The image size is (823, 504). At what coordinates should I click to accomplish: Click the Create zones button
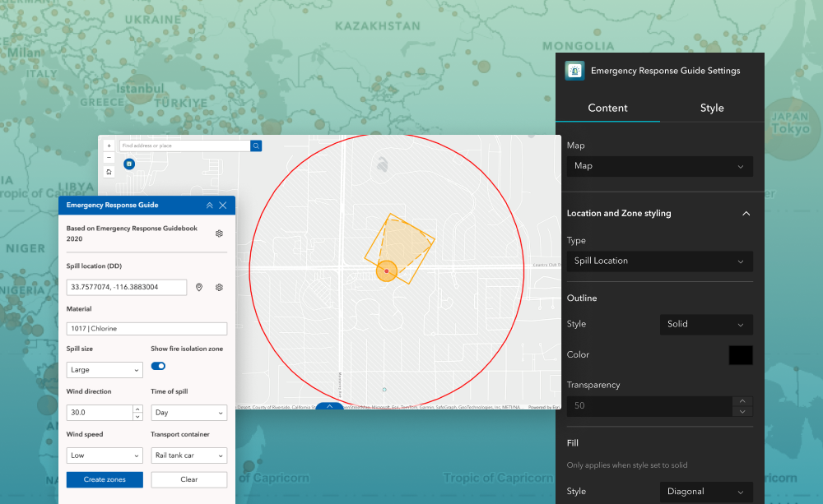point(105,479)
